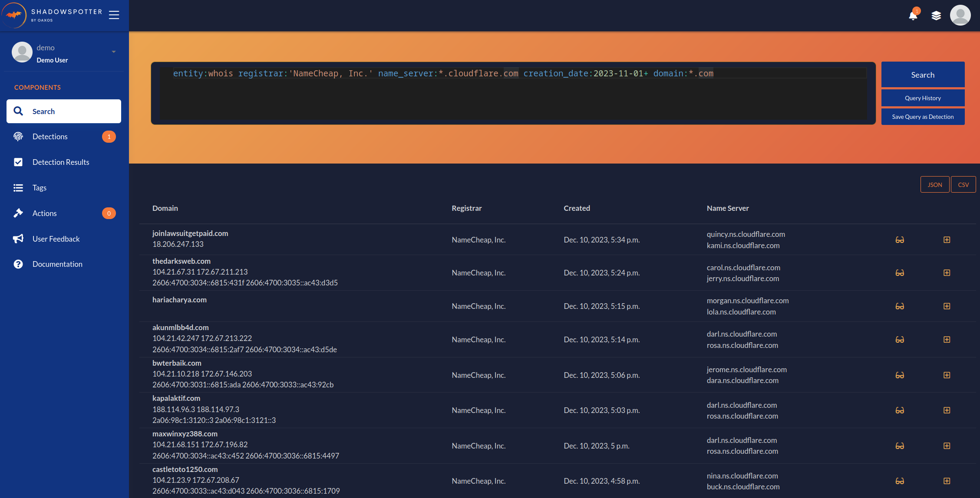Click the glasses icon for thedarksweb.com row
The height and width of the screenshot is (498, 980).
pyautogui.click(x=900, y=273)
